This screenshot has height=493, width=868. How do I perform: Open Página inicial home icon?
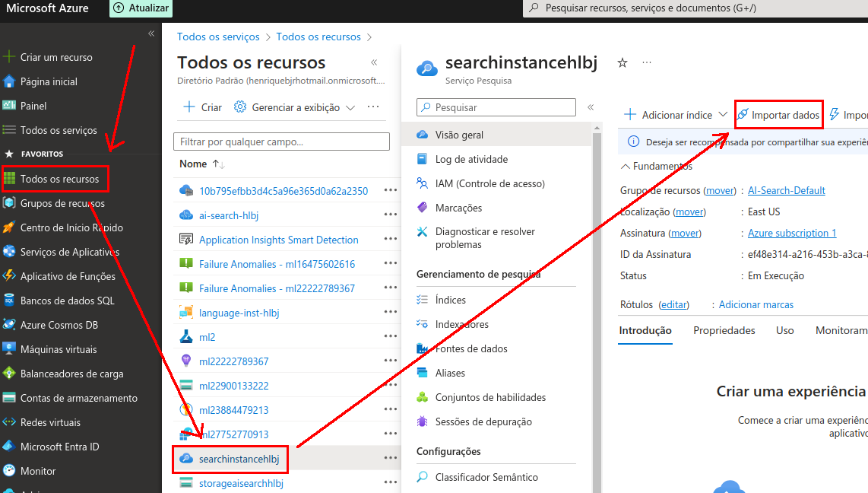9,81
